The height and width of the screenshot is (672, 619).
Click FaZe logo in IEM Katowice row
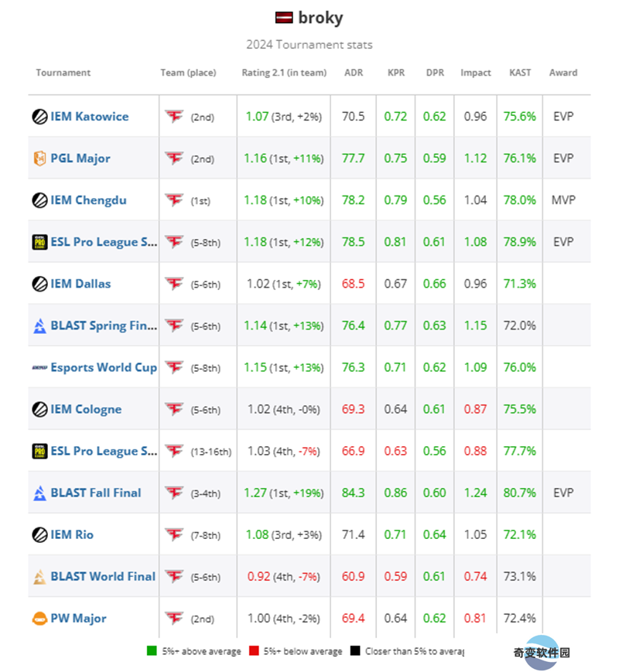coord(175,116)
